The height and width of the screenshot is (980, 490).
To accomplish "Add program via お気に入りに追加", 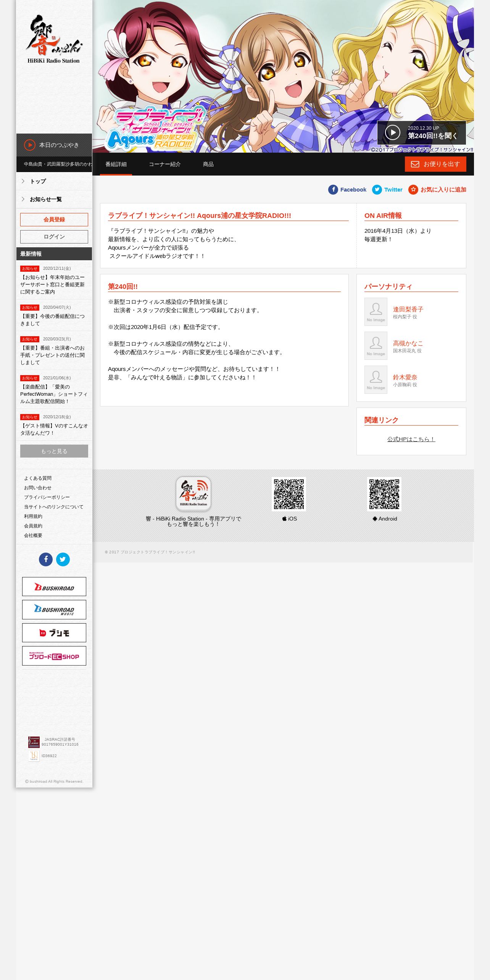I will [x=437, y=190].
